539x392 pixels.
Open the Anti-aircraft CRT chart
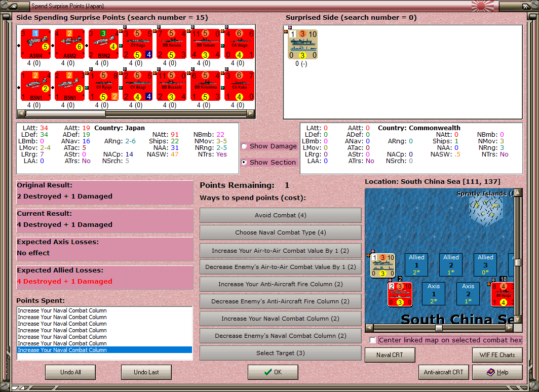(x=443, y=372)
